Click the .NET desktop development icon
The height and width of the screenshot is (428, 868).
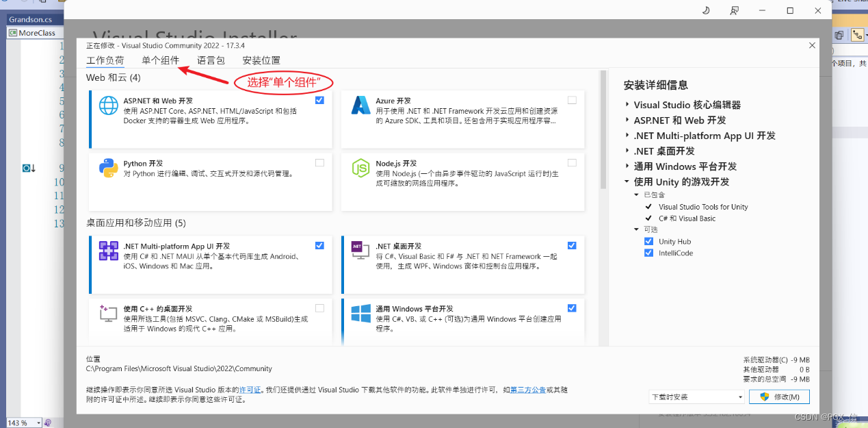[x=360, y=251]
